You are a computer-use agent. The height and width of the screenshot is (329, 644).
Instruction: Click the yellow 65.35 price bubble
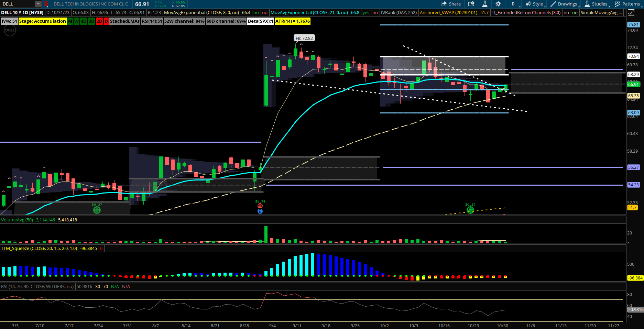point(633,96)
